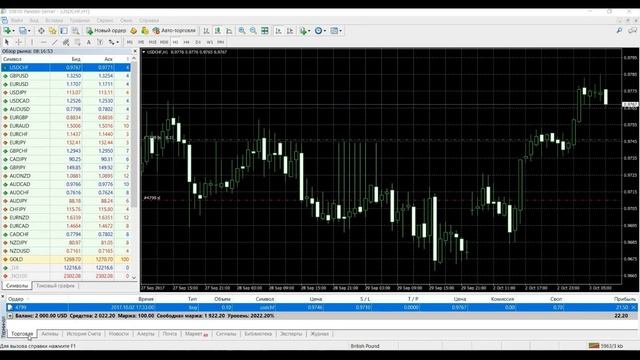
Task: Open the Графики menu
Action: [x=80, y=20]
